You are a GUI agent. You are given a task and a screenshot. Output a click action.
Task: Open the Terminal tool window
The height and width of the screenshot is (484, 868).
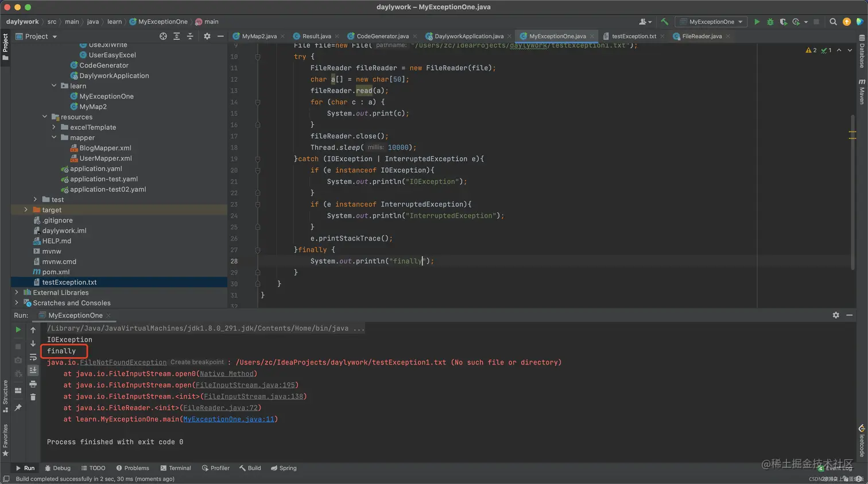(176, 468)
